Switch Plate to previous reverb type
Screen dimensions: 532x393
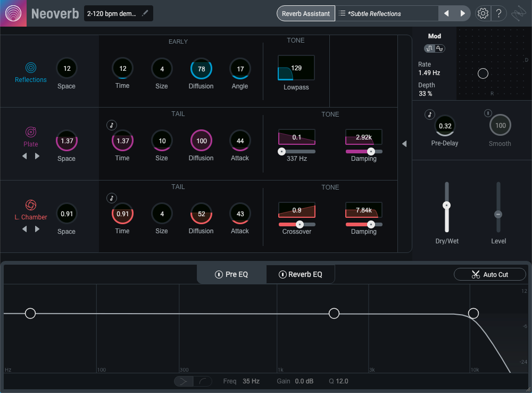24,156
